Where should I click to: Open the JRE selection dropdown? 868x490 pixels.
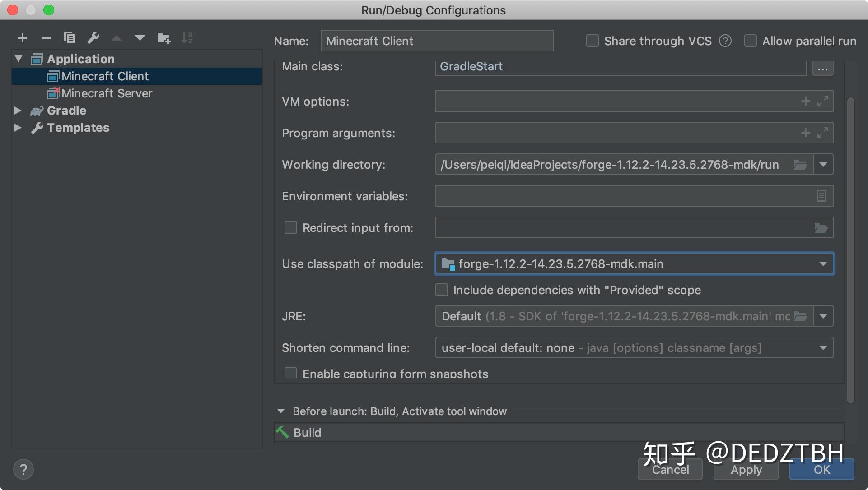[823, 316]
